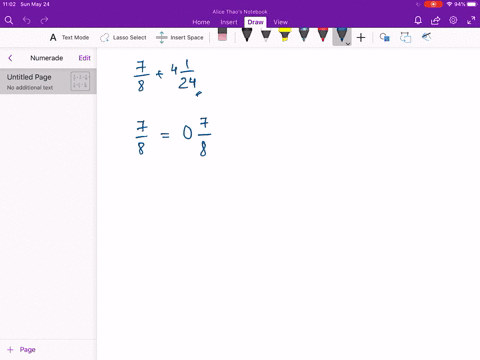Select the yellow highlighter
The height and width of the screenshot is (360, 480).
pyautogui.click(x=285, y=35)
